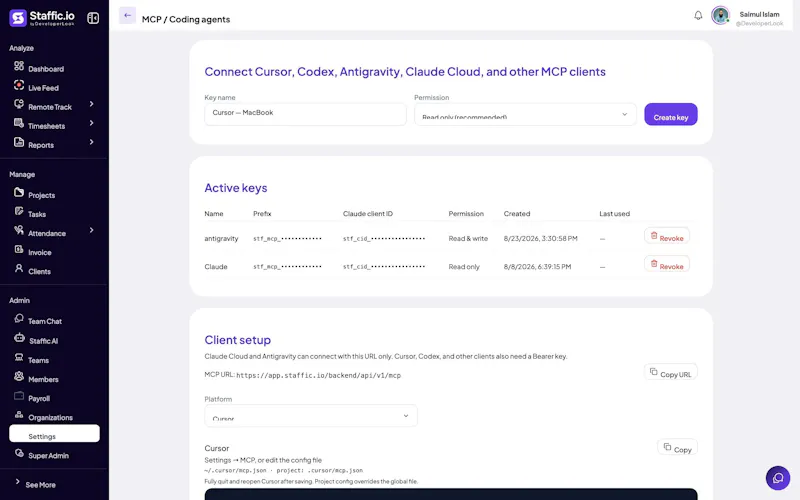800x500 pixels.
Task: Expand Timesheets submenu chevron
Action: click(x=91, y=123)
